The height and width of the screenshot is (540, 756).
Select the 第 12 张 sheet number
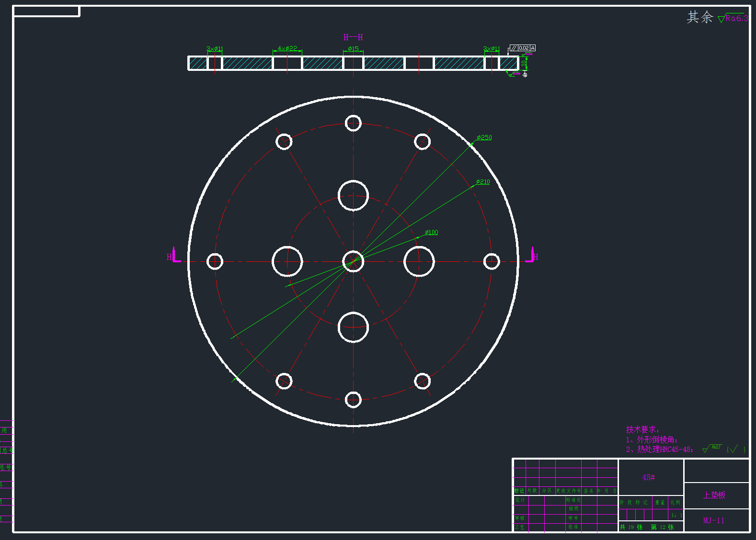tap(662, 527)
